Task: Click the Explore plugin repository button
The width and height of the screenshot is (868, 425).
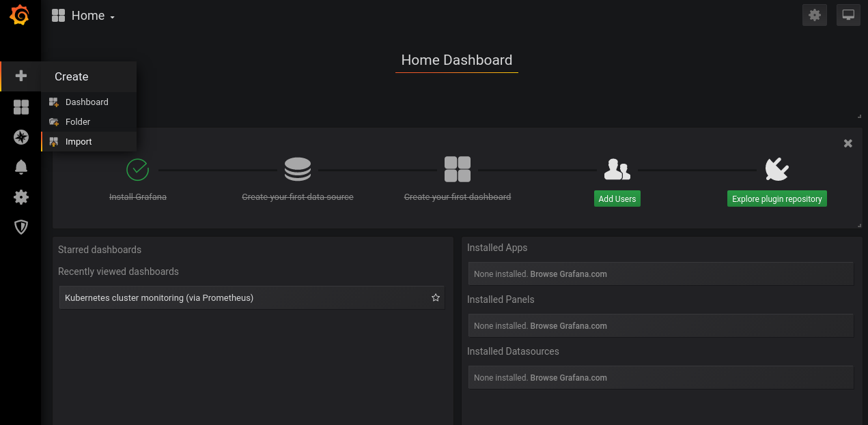Action: (x=776, y=199)
